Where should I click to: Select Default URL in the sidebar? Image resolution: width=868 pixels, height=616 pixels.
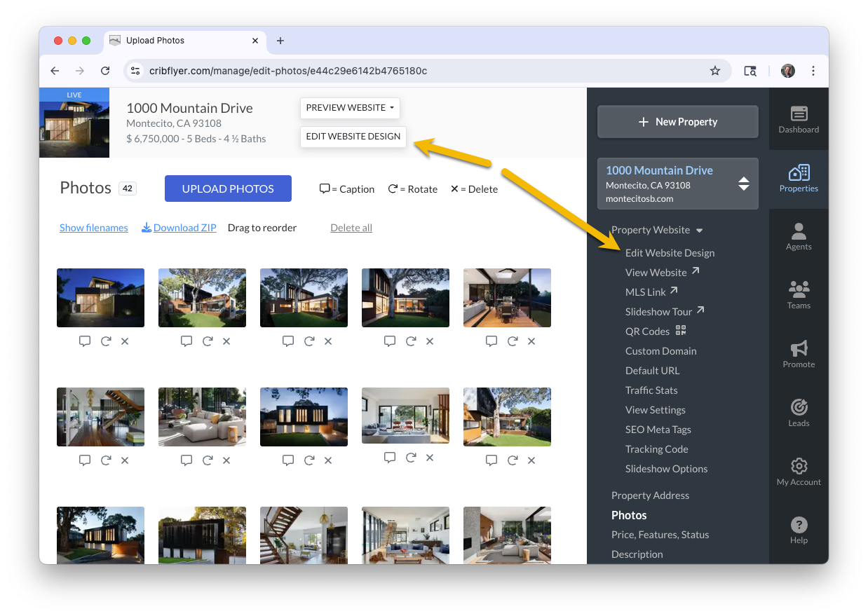tap(652, 371)
